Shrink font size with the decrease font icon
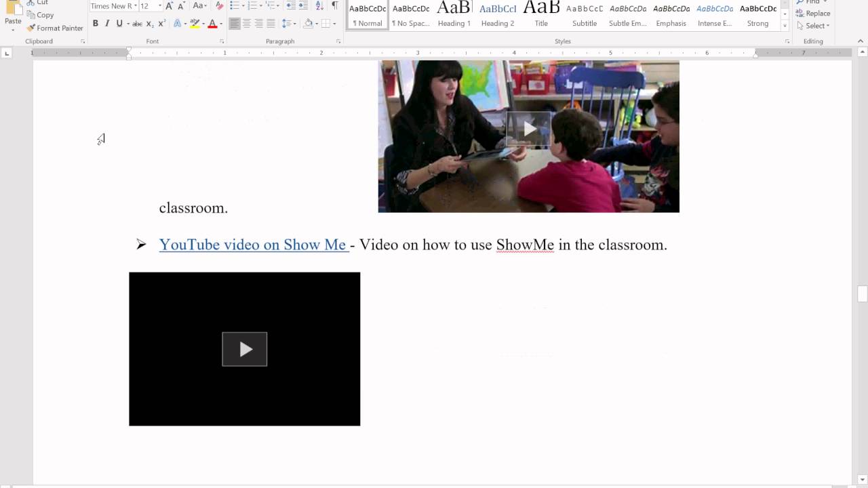Screen dimensions: 868x488 click(x=181, y=6)
